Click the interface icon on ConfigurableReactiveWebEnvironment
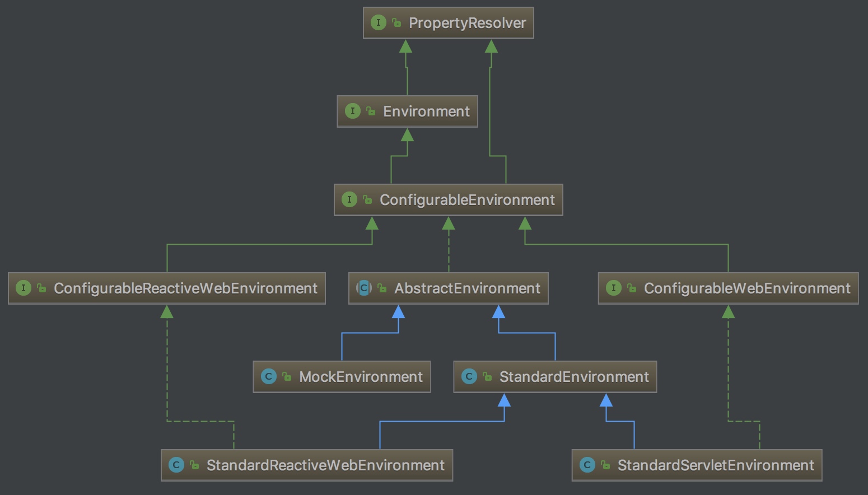Image resolution: width=868 pixels, height=495 pixels. (24, 288)
